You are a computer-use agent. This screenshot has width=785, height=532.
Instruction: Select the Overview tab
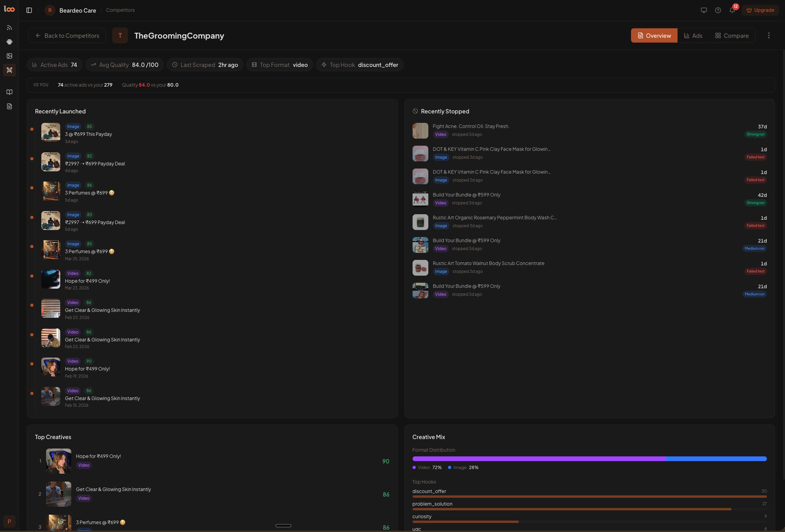[x=654, y=35]
